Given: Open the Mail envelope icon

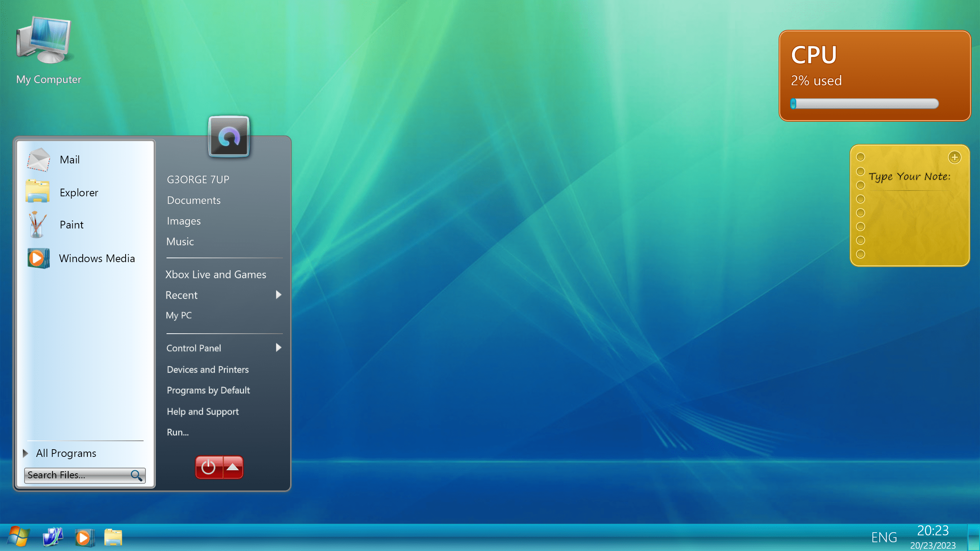Looking at the screenshot, I should tap(38, 160).
